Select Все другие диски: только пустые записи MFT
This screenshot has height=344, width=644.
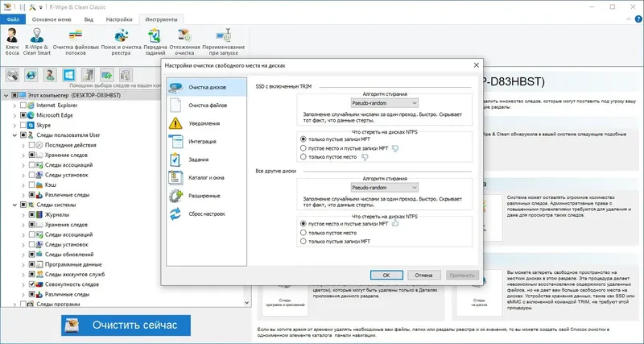tap(303, 241)
